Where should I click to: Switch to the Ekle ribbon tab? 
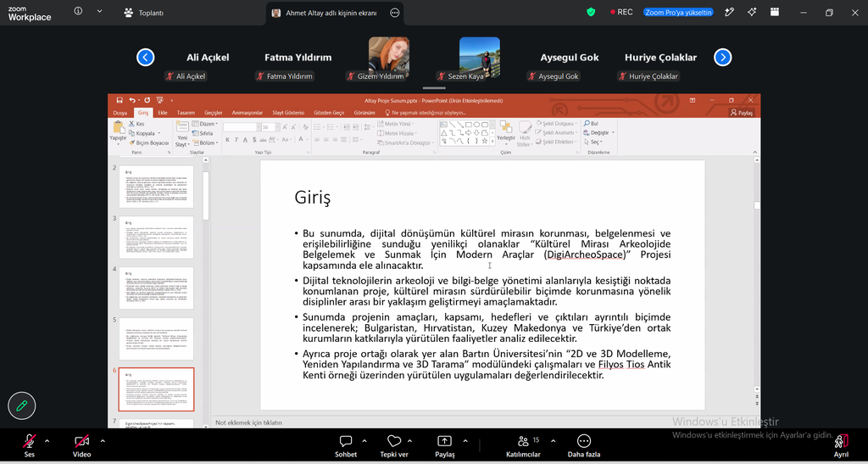(x=162, y=113)
